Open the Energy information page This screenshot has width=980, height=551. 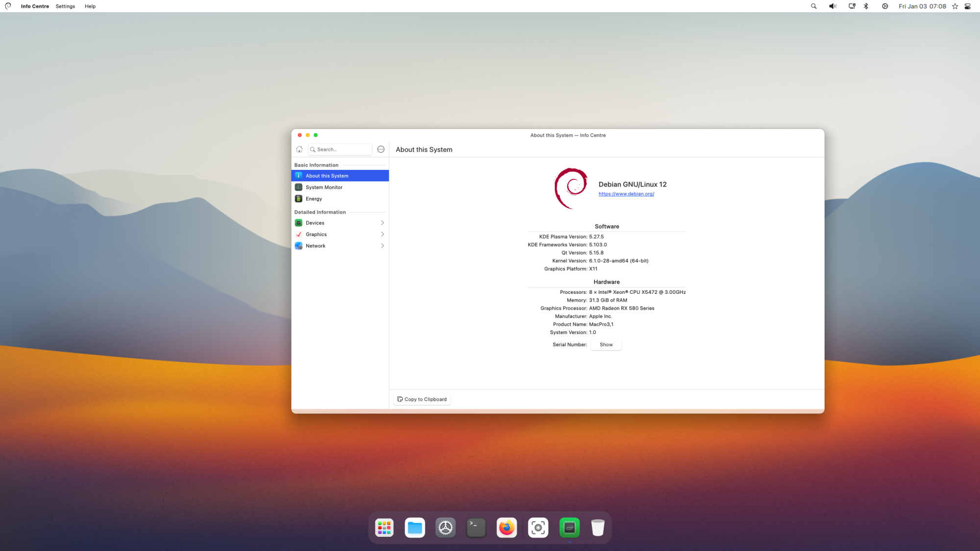pos(314,199)
